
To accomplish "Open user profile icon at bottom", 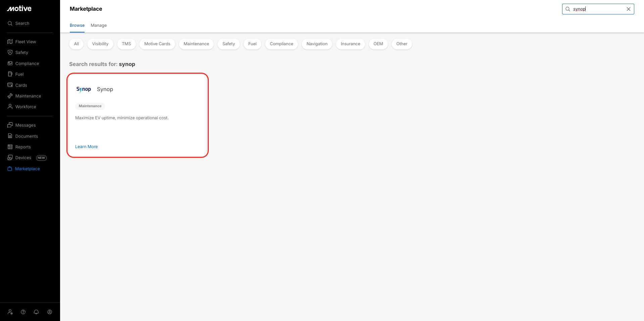I will tap(50, 312).
